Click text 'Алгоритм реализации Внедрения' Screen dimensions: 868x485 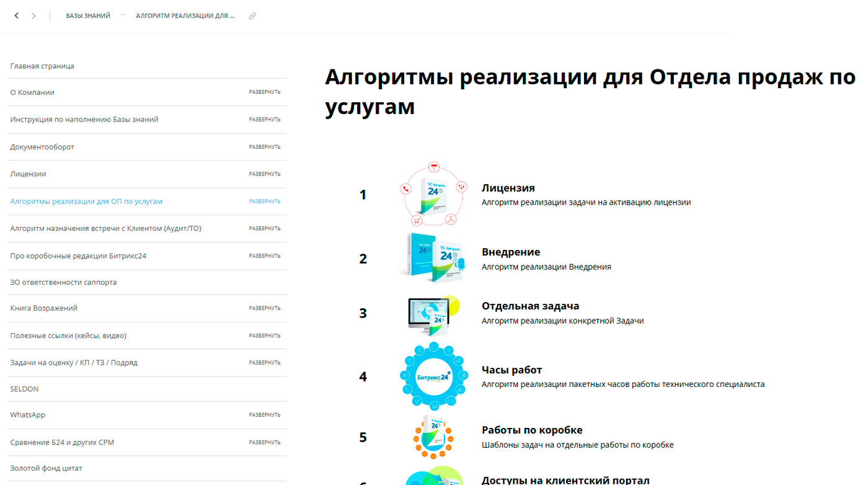tap(546, 267)
